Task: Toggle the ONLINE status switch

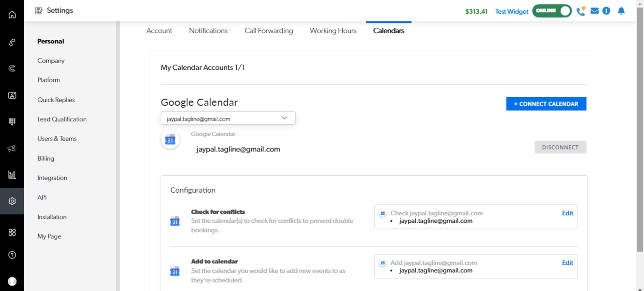Action: coord(552,11)
